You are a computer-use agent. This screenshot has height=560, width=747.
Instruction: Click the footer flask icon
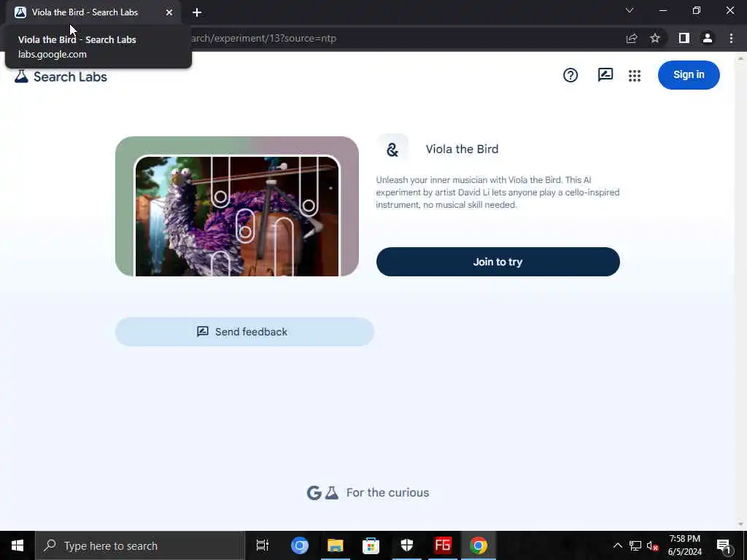332,493
